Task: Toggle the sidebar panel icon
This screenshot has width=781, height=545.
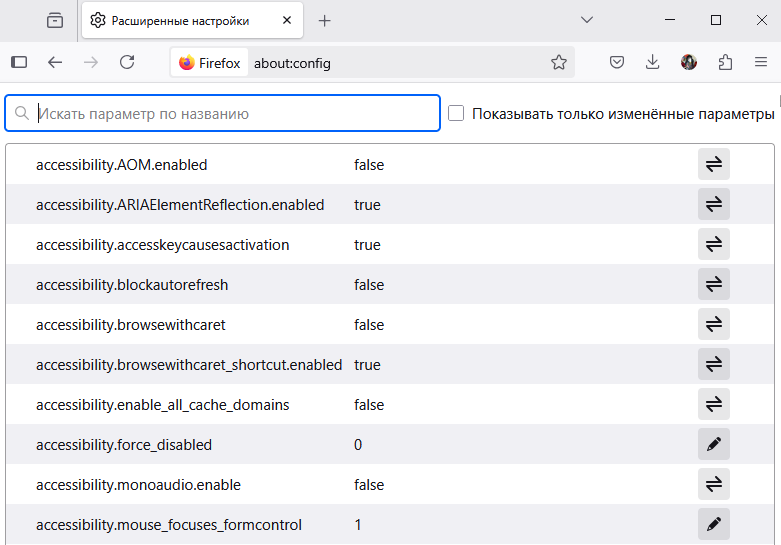Action: click(x=19, y=62)
